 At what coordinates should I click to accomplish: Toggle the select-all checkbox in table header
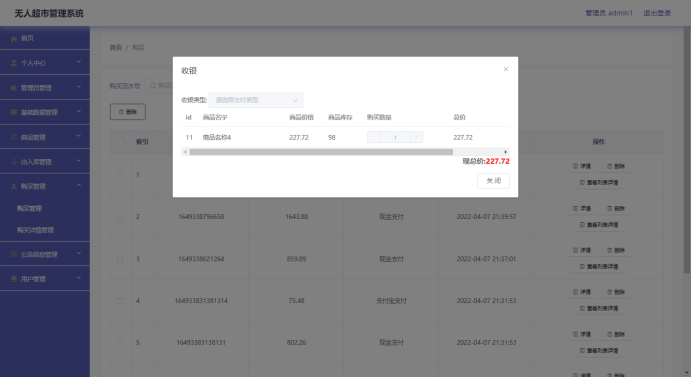click(x=120, y=142)
